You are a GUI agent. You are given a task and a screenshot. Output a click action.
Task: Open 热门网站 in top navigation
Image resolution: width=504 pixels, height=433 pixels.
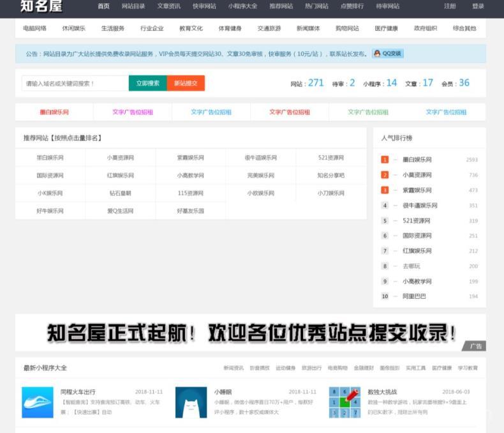[316, 6]
